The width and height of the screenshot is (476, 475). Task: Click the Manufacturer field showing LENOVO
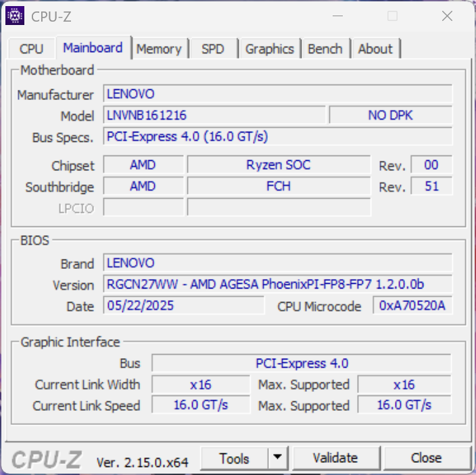click(277, 94)
